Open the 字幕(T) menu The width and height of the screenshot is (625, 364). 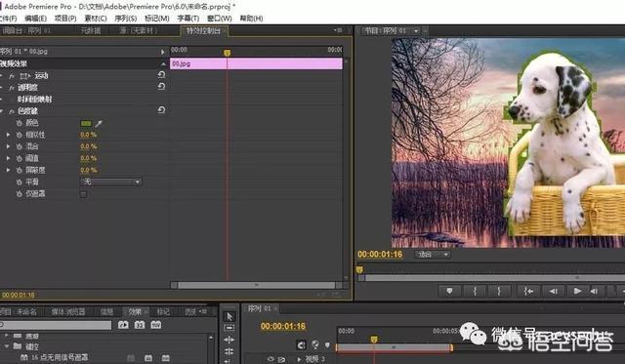click(188, 19)
